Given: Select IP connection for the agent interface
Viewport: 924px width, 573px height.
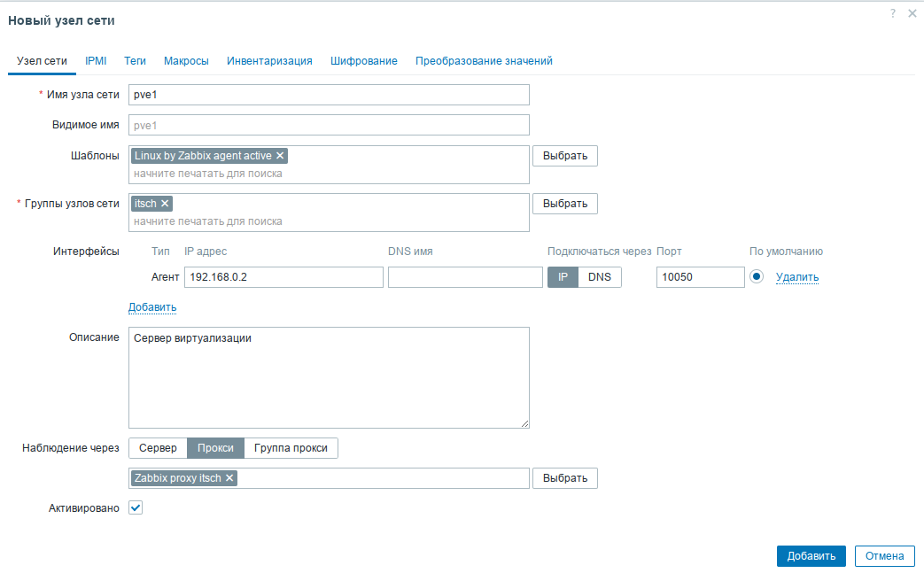Looking at the screenshot, I should (x=562, y=276).
